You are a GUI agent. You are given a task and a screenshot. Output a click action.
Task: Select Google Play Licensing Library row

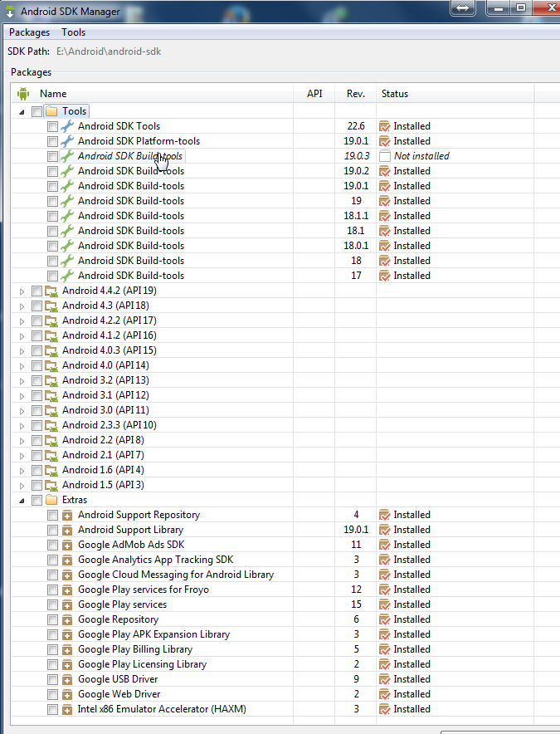point(272,664)
